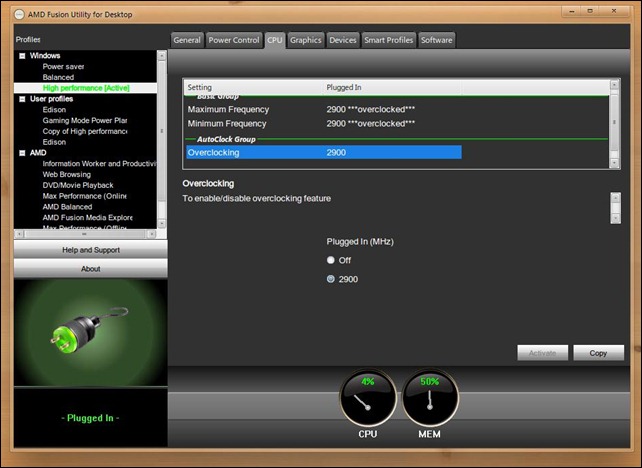The image size is (642, 468).
Task: Click the CPU usage gauge
Action: pos(368,398)
